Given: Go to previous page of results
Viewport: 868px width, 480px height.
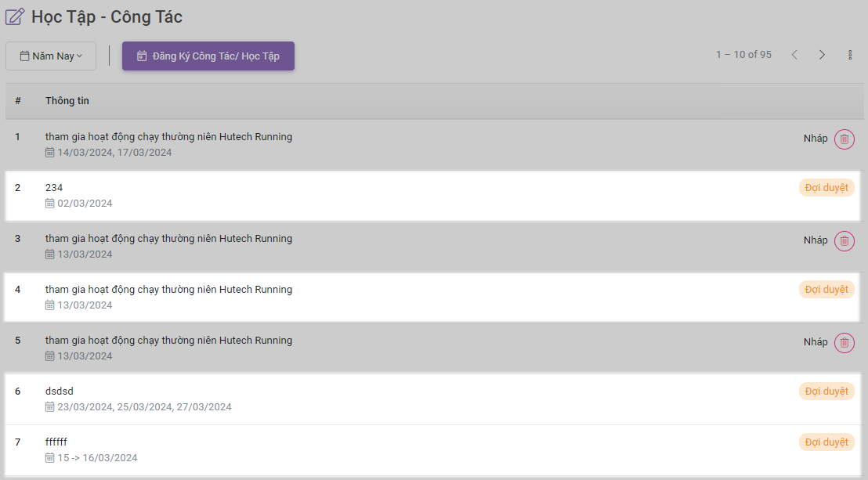Looking at the screenshot, I should (794, 55).
